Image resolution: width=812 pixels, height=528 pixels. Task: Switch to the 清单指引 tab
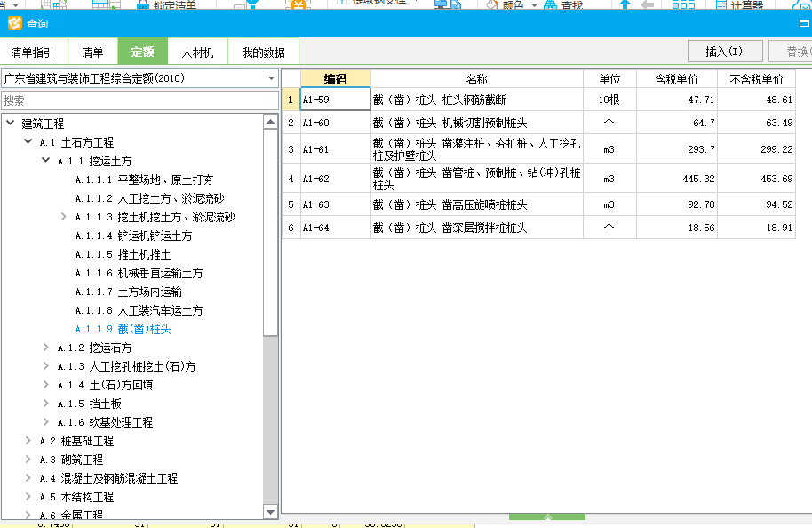tap(33, 52)
